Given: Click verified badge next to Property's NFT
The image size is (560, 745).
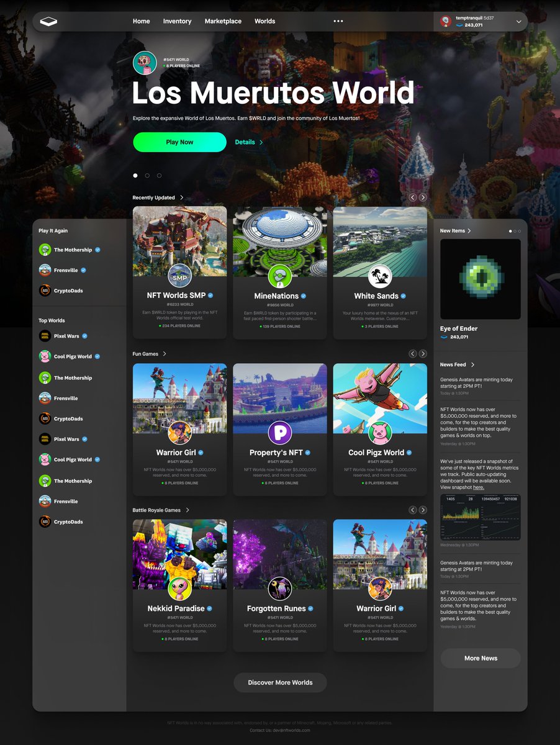Looking at the screenshot, I should [308, 453].
